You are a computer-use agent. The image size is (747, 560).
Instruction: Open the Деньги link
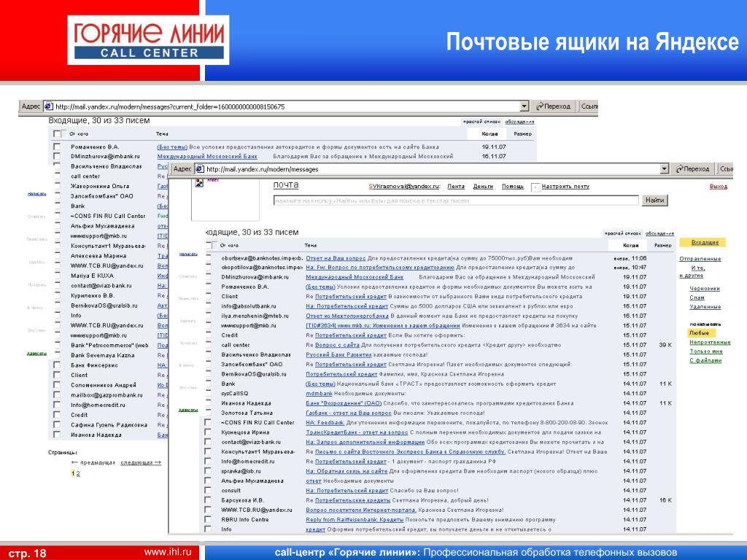[x=483, y=187]
